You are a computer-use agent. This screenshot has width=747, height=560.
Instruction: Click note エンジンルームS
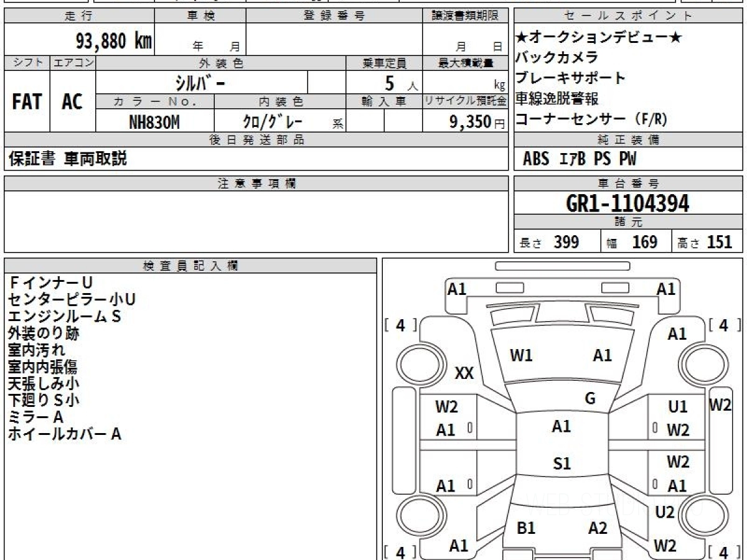pyautogui.click(x=65, y=316)
